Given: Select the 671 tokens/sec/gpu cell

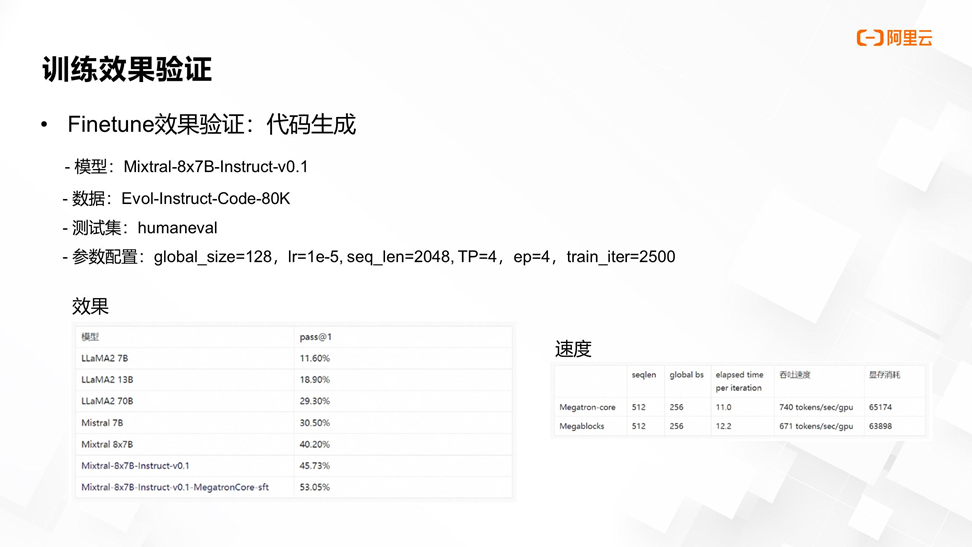Looking at the screenshot, I should [816, 426].
